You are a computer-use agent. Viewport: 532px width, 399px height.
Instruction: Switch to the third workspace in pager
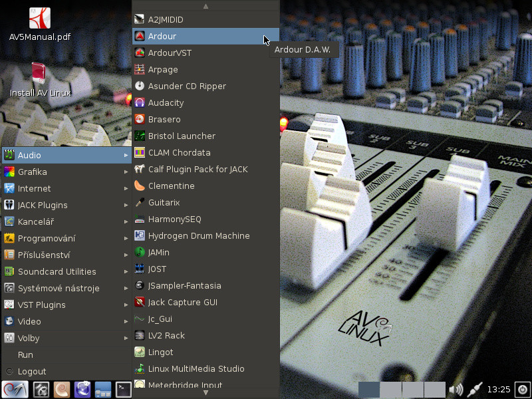[x=413, y=389]
